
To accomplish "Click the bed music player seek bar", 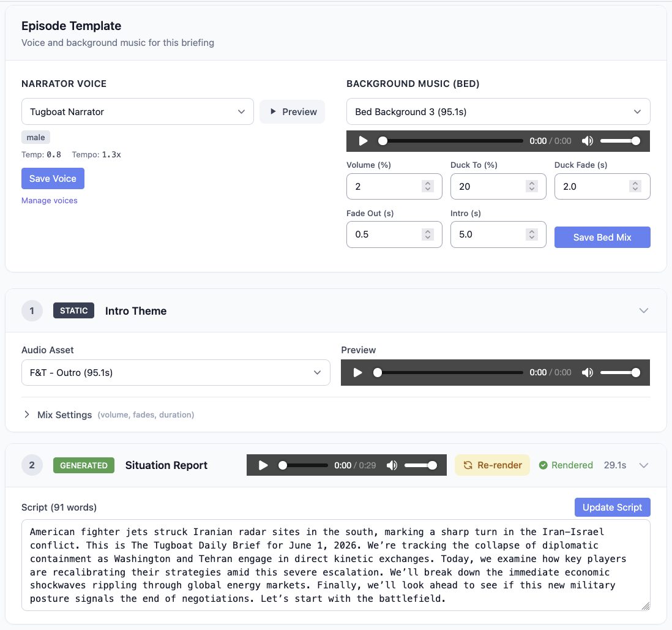I will pos(450,141).
